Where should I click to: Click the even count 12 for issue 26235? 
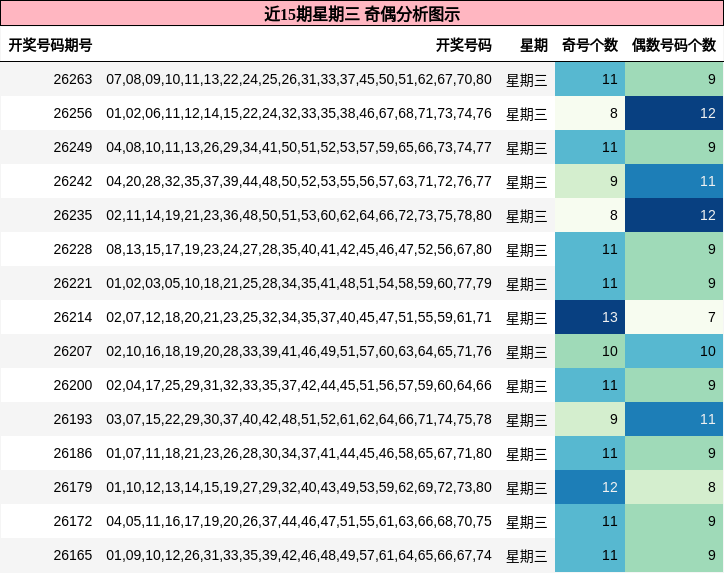674,215
